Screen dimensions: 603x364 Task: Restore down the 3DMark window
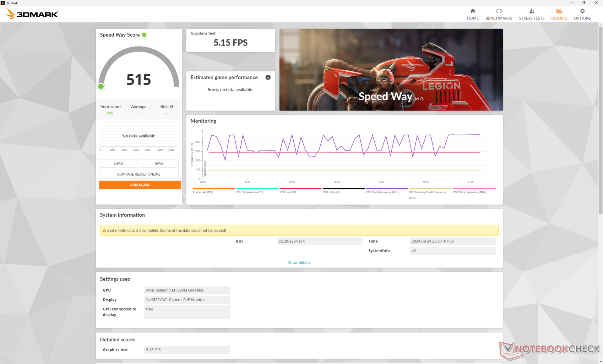tap(584, 3)
